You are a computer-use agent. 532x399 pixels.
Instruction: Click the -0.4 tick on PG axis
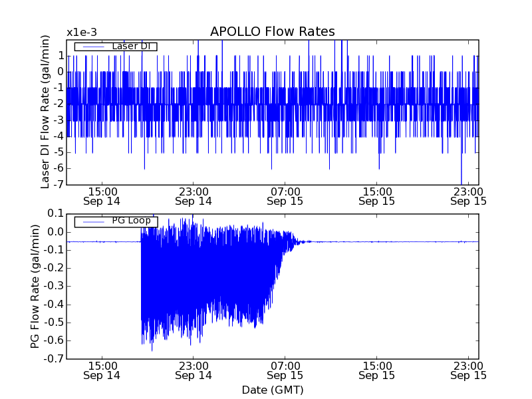coord(54,305)
